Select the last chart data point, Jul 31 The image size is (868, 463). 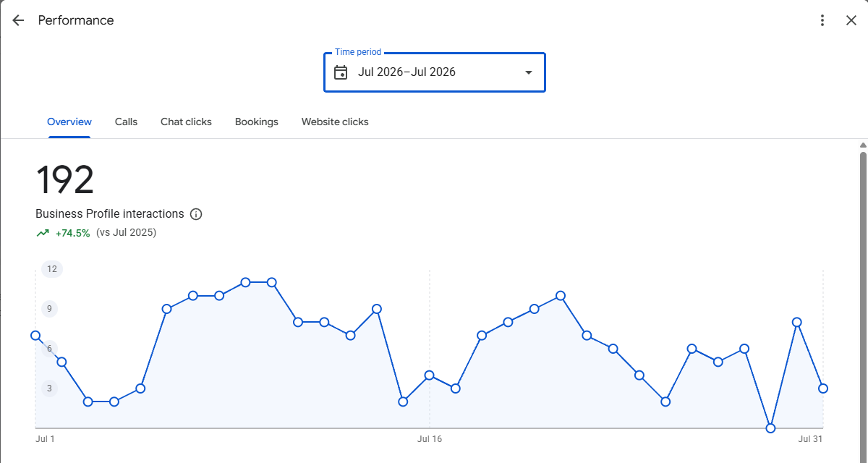(x=823, y=388)
